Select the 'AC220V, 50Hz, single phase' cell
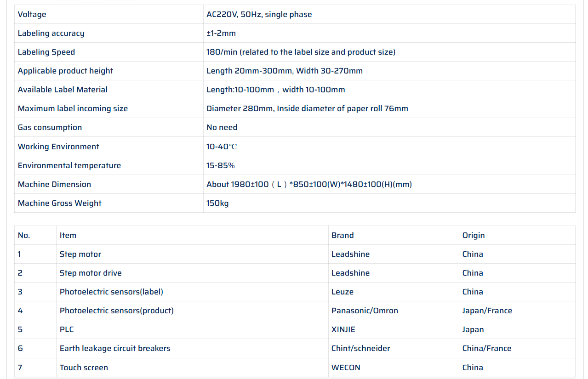588x379 pixels. pos(259,14)
